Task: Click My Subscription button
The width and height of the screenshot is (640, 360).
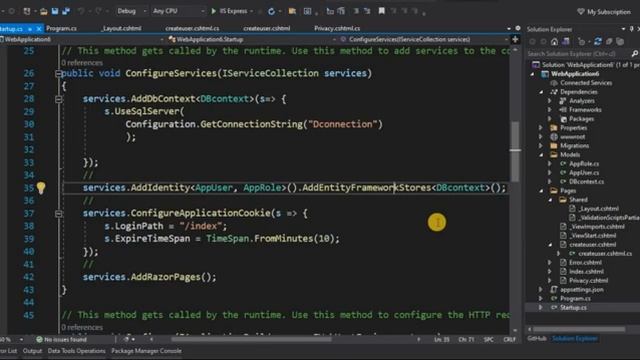Action: (604, 12)
